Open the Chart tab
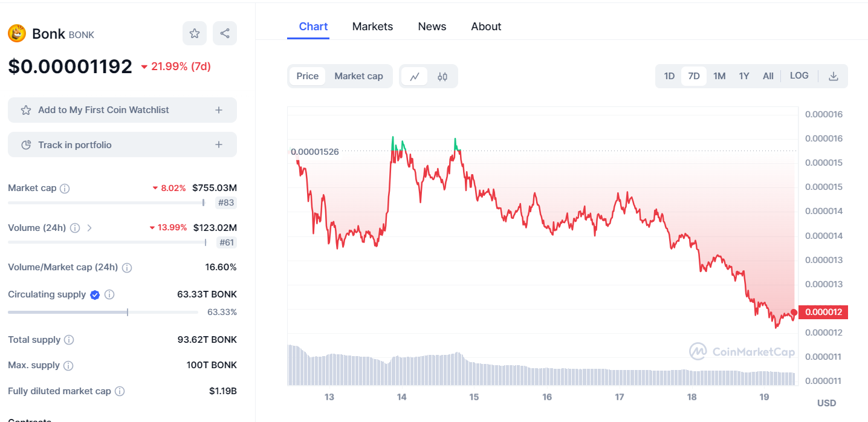Screen dimensions: 868x422 pyautogui.click(x=314, y=27)
